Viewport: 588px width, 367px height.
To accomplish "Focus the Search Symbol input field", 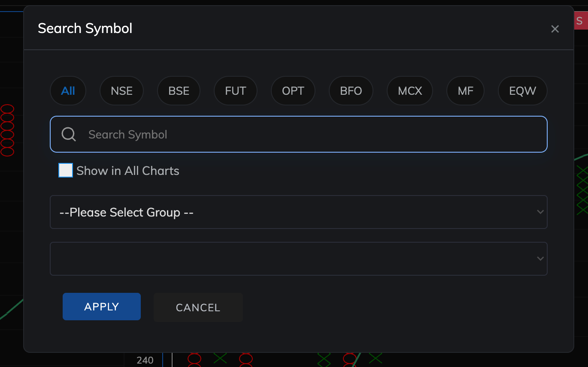I will (299, 134).
